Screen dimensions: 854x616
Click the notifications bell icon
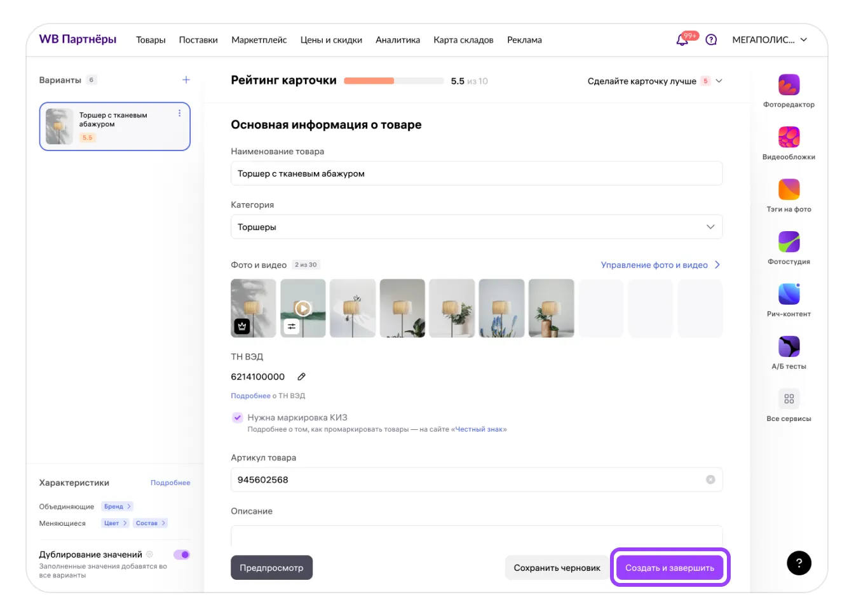682,40
